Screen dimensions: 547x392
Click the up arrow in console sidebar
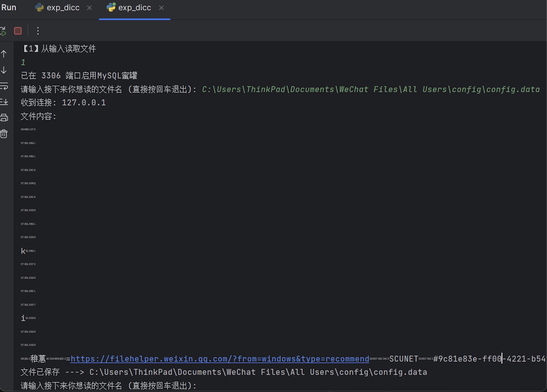4,54
